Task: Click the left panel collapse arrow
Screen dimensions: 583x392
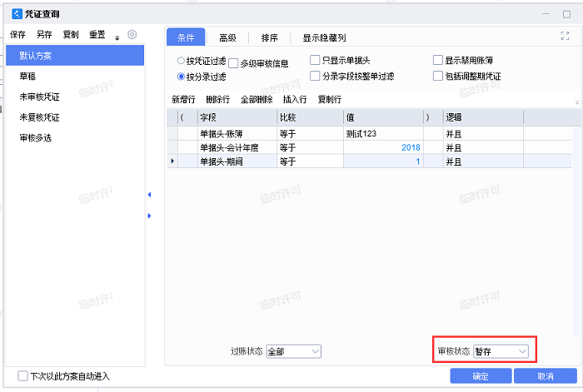Action: point(149,195)
